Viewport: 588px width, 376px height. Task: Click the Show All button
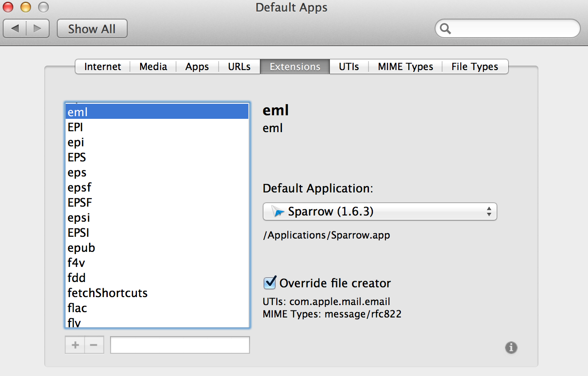tap(92, 29)
